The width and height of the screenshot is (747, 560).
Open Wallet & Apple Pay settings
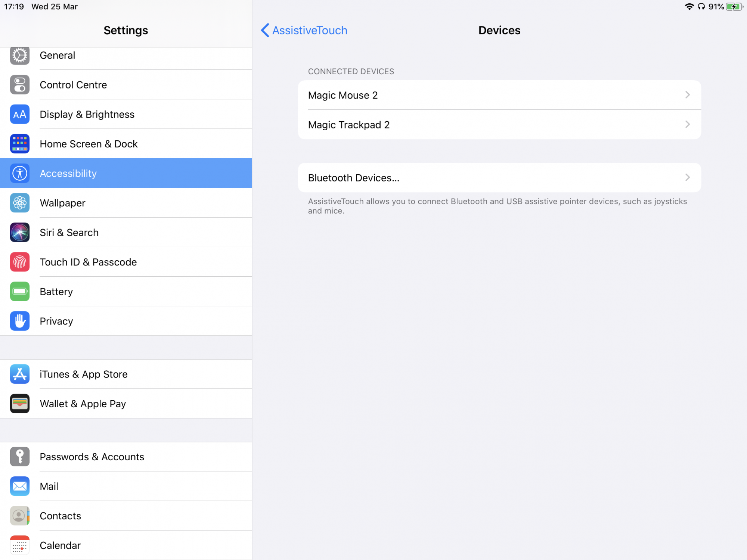point(126,403)
